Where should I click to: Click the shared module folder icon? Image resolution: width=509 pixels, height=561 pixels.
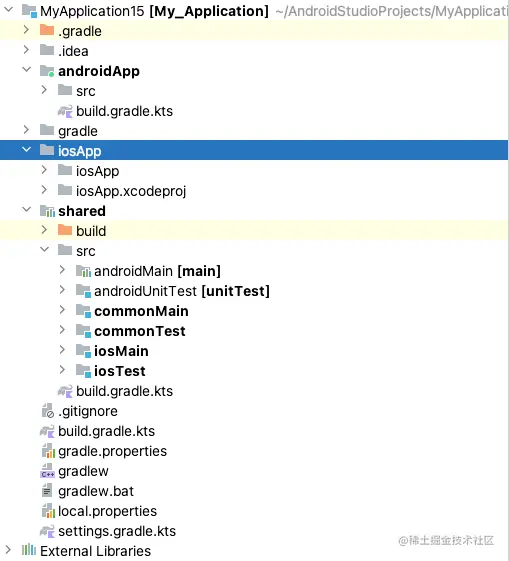coord(47,211)
